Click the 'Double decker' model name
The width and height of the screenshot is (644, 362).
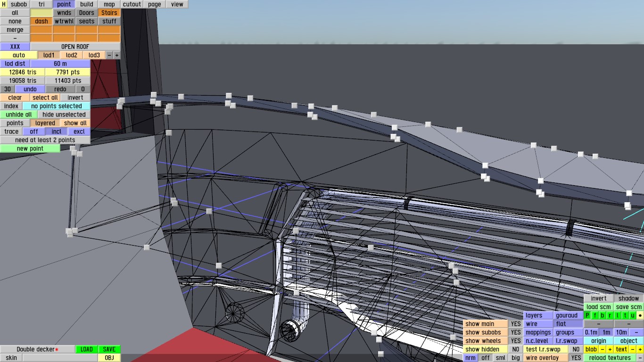point(38,349)
